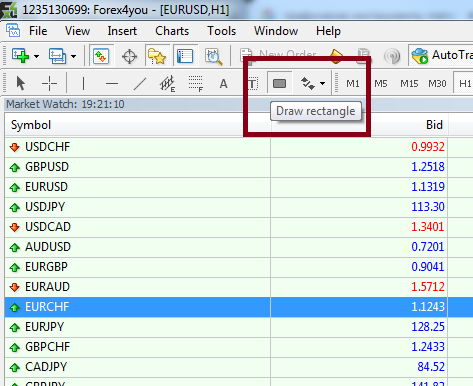Open the Window menu
This screenshot has height=386, width=473.
[x=276, y=31]
